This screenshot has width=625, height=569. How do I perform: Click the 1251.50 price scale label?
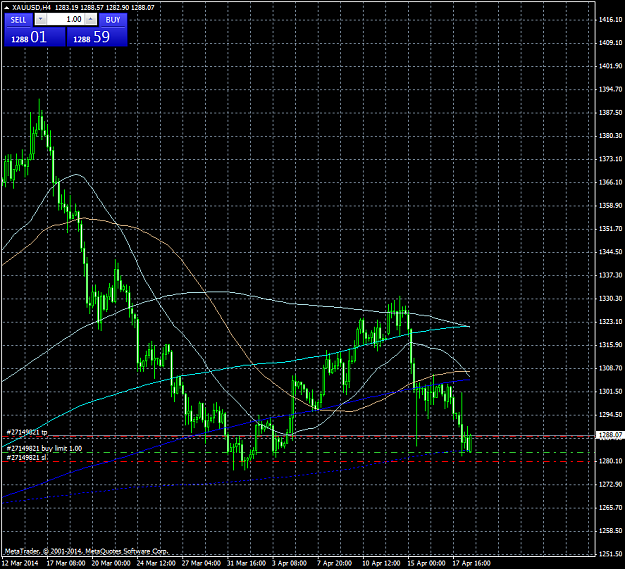tap(610, 553)
